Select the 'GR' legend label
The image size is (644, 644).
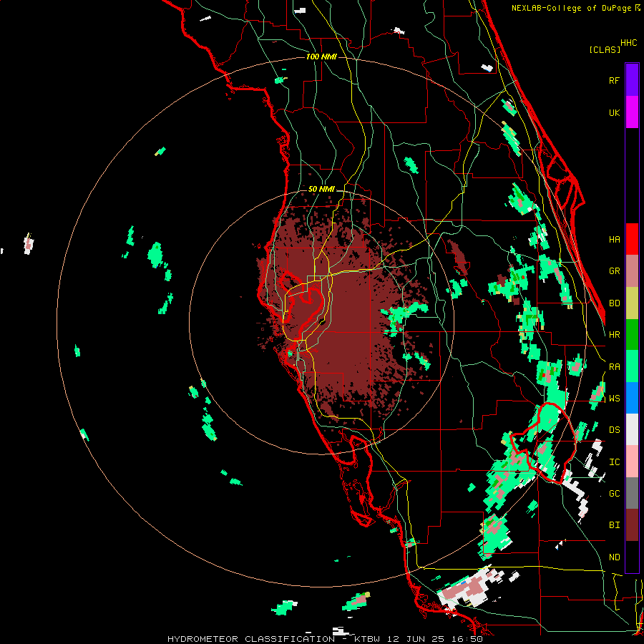pyautogui.click(x=614, y=271)
